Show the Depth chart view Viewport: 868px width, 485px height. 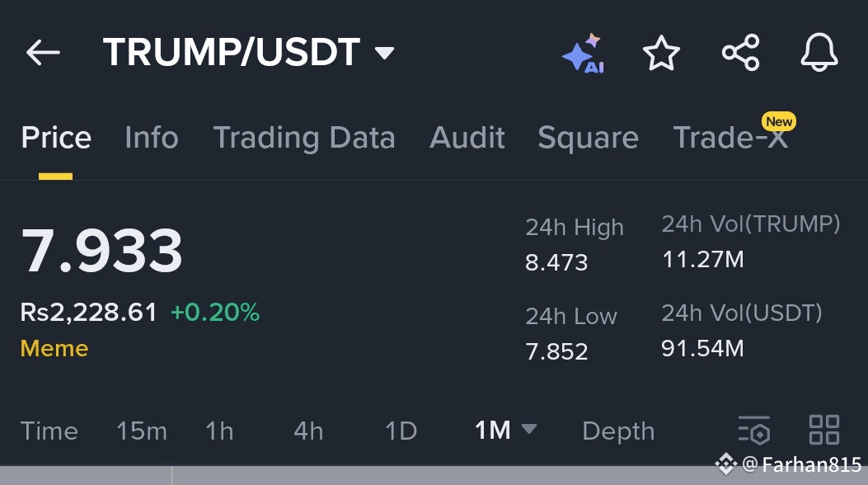pyautogui.click(x=618, y=431)
